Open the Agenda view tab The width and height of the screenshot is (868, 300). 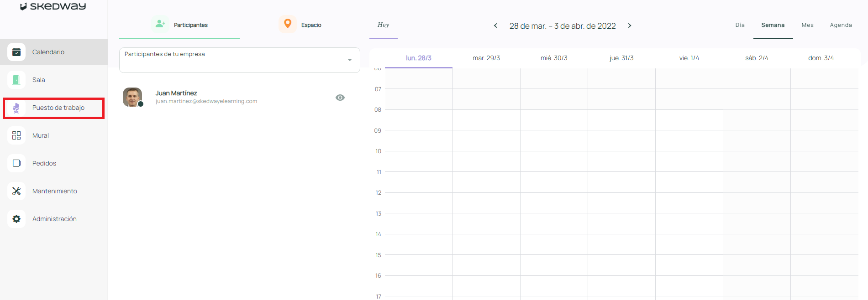[x=841, y=25]
